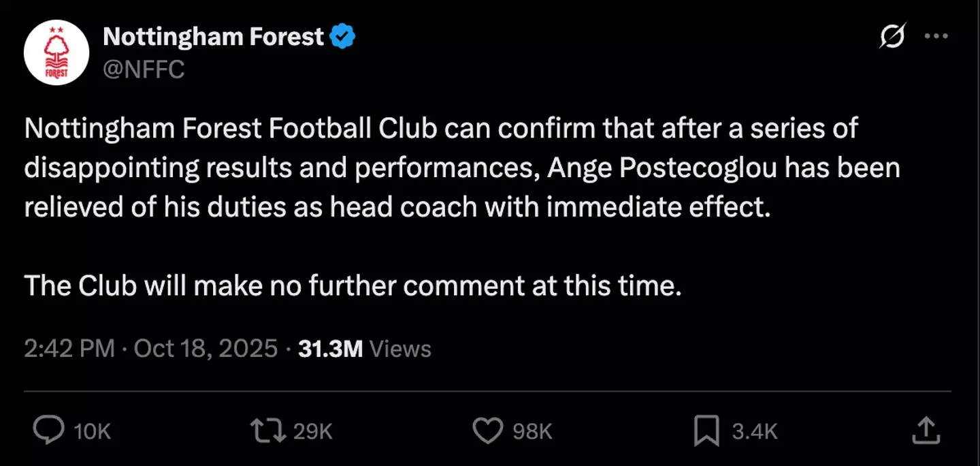Repost this tweet using the arrows icon
980x466 pixels.
click(x=267, y=430)
